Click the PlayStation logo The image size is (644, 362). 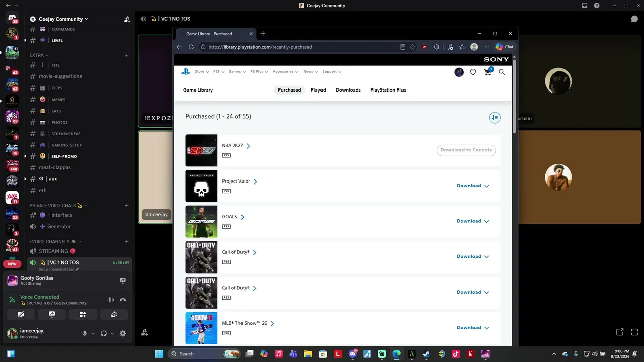pos(186,72)
